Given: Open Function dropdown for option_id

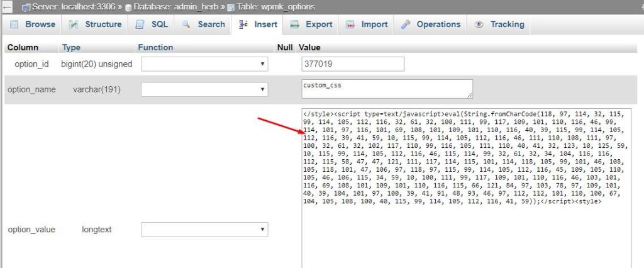Looking at the screenshot, I should 204,64.
